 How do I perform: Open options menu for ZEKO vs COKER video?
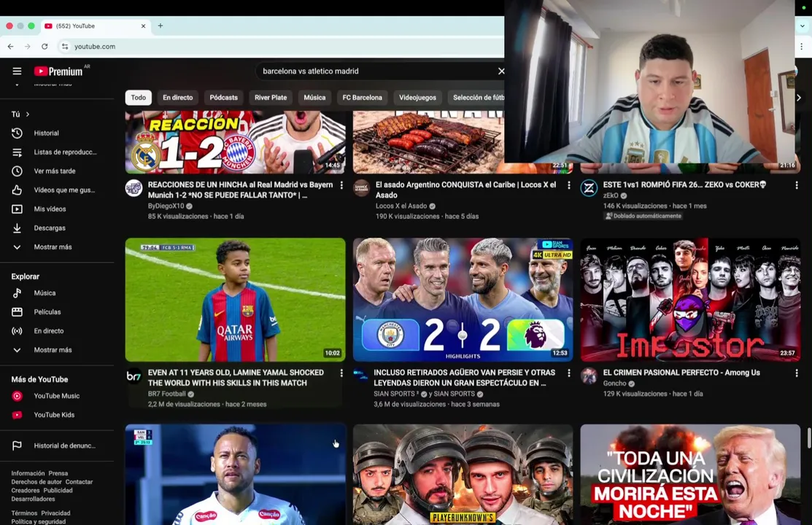pyautogui.click(x=797, y=184)
